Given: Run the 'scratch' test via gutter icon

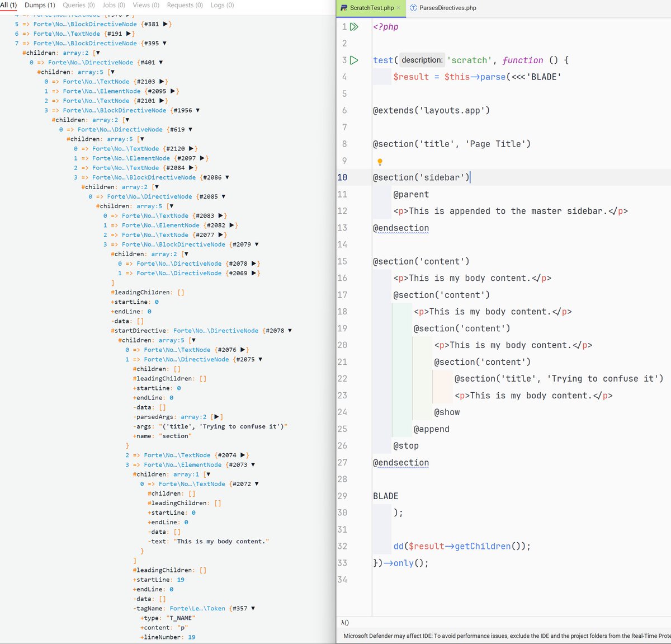Looking at the screenshot, I should pos(354,60).
